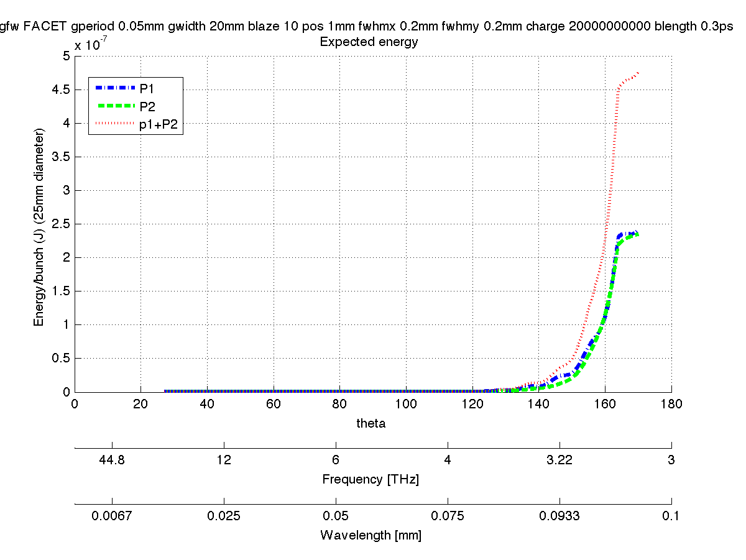746x560 pixels.
Task: Click the '60' theta tick label
Action: (274, 403)
